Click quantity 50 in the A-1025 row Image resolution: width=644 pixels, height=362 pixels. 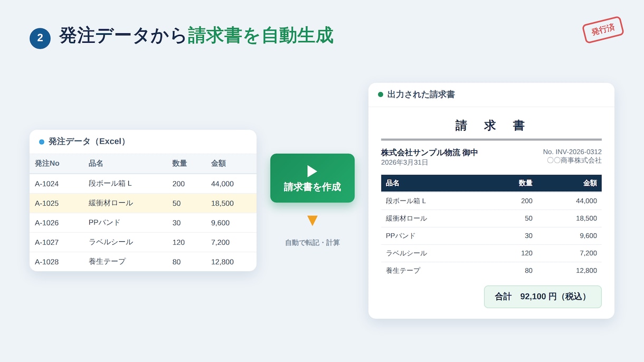pos(176,203)
